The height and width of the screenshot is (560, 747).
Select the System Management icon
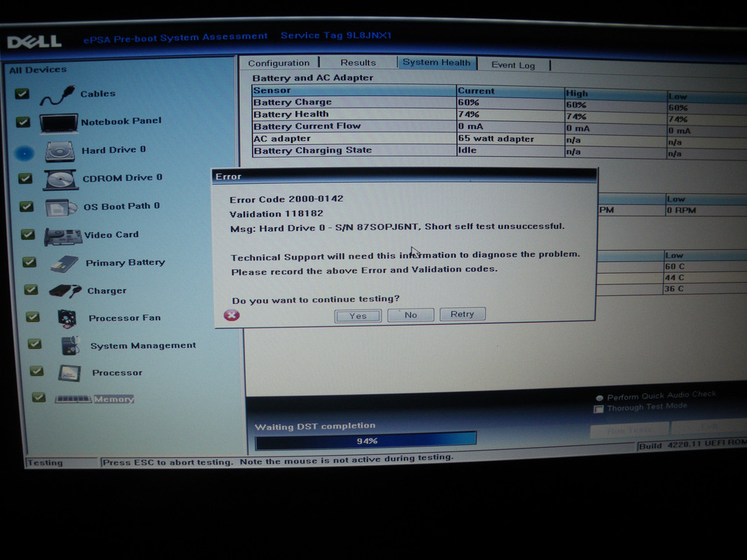[x=70, y=346]
